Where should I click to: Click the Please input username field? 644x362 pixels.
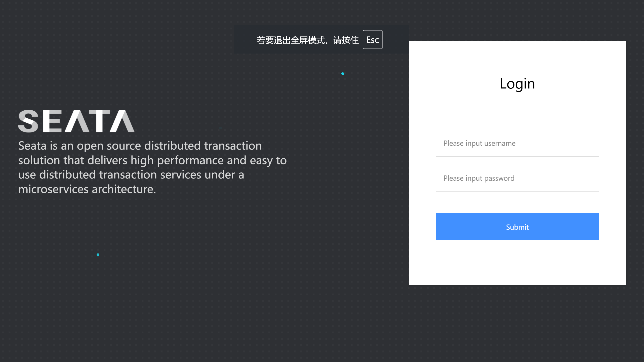pyautogui.click(x=517, y=143)
